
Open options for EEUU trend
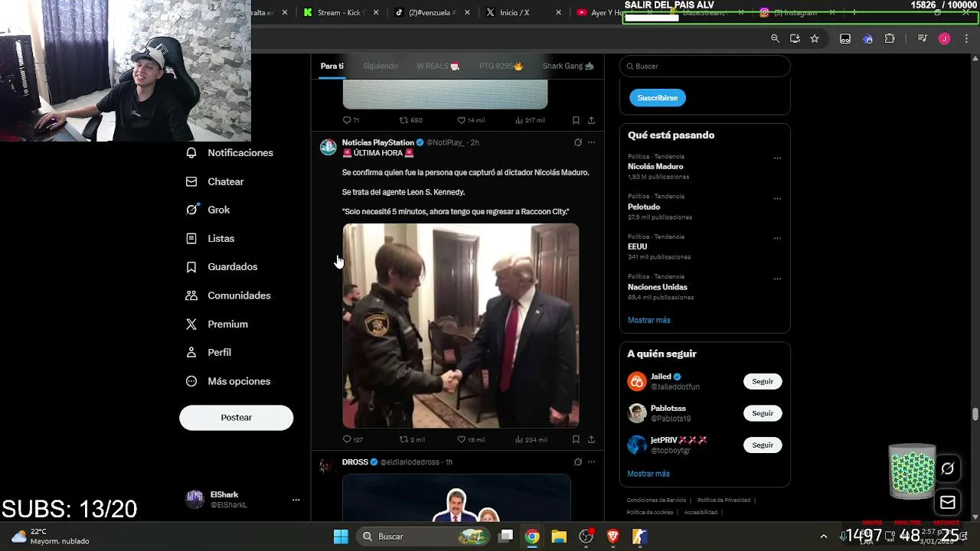[777, 238]
